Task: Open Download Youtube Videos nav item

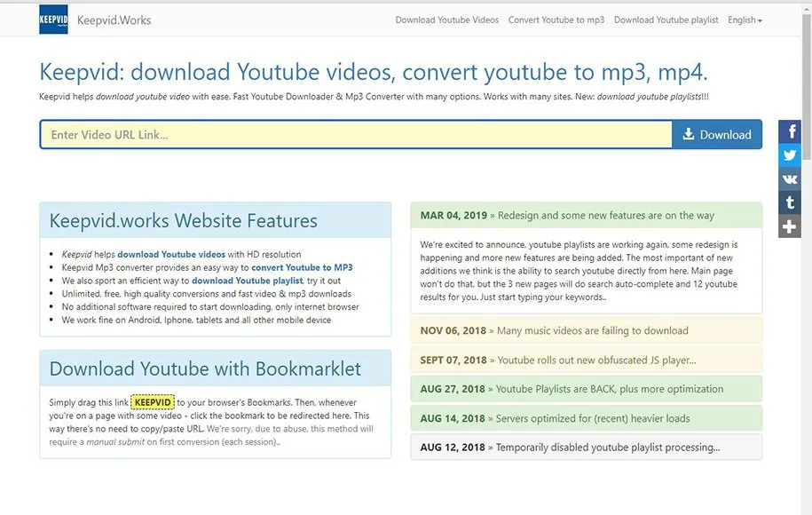Action: [446, 20]
